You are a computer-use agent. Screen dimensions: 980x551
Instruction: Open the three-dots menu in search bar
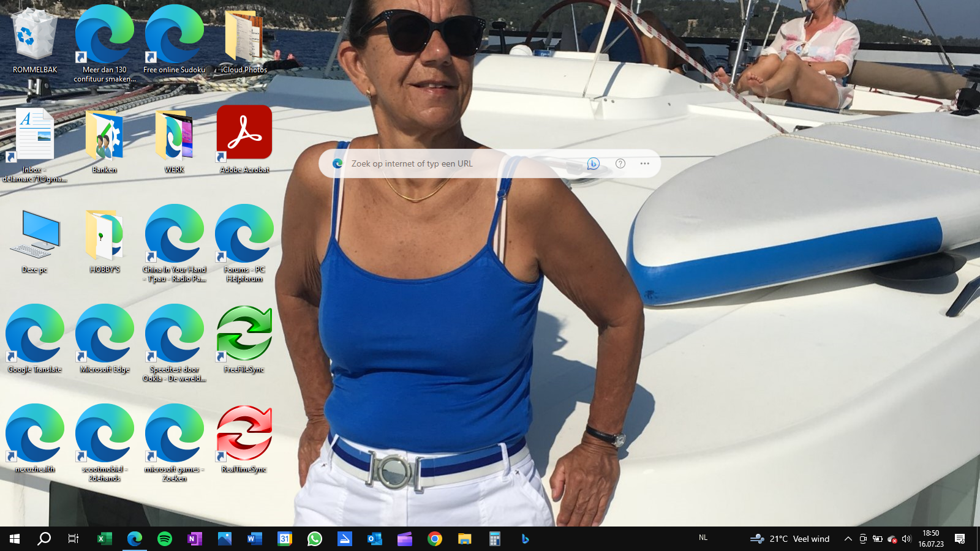[x=644, y=163]
